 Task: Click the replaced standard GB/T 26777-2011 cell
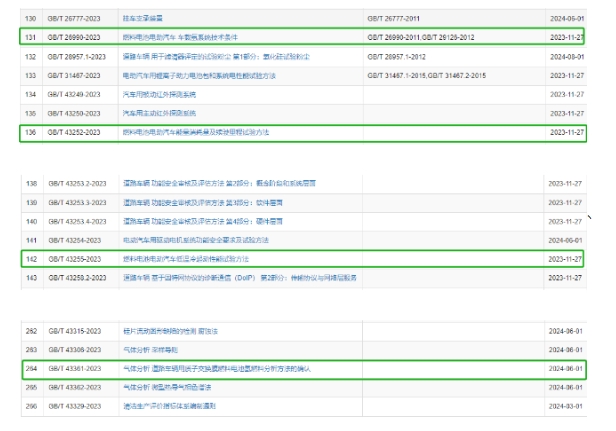coord(396,17)
